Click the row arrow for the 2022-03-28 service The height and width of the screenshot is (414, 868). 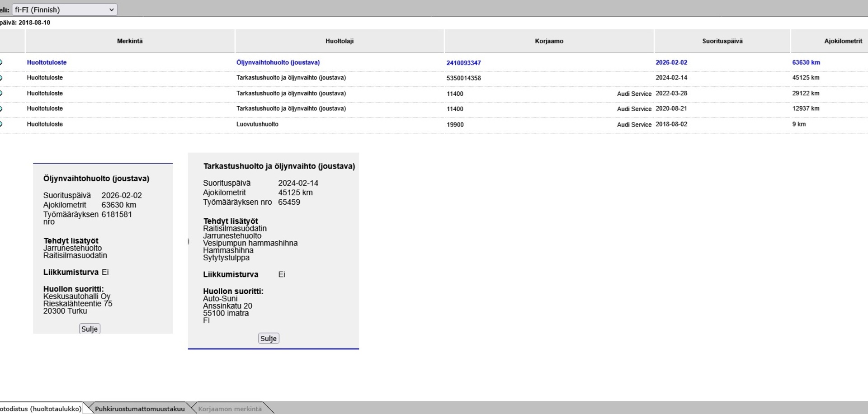click(1, 93)
